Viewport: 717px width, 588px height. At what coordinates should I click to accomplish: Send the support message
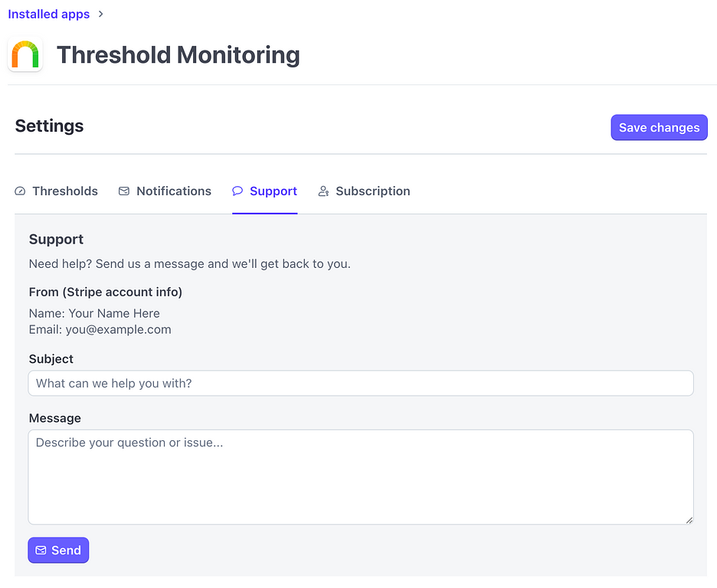(59, 550)
